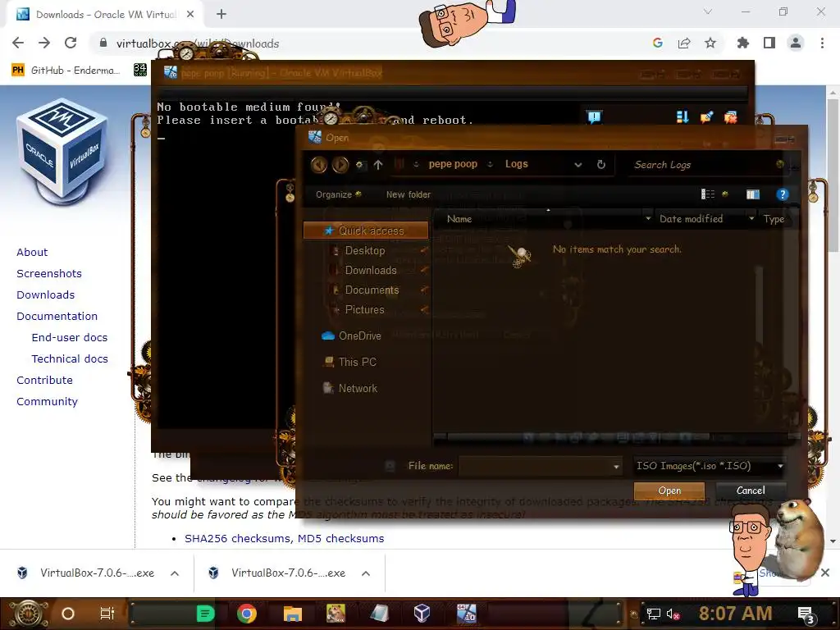Open recent locations dropdown beside forward arrow

point(359,164)
